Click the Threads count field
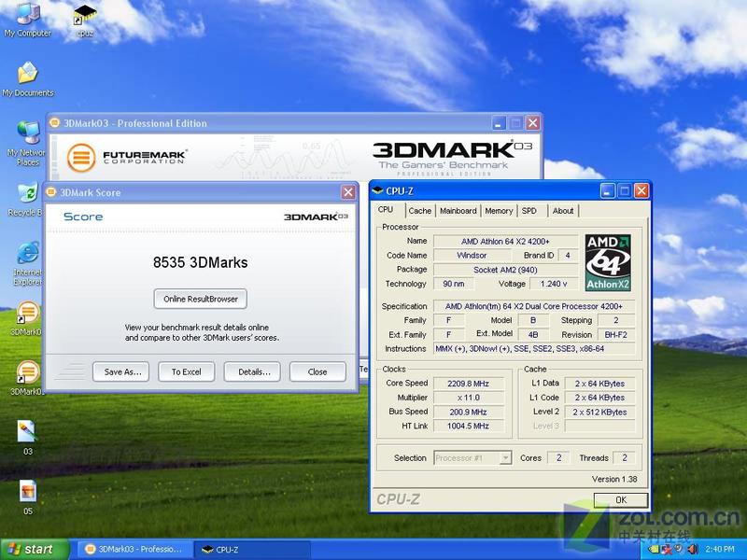747x560 pixels. point(624,457)
